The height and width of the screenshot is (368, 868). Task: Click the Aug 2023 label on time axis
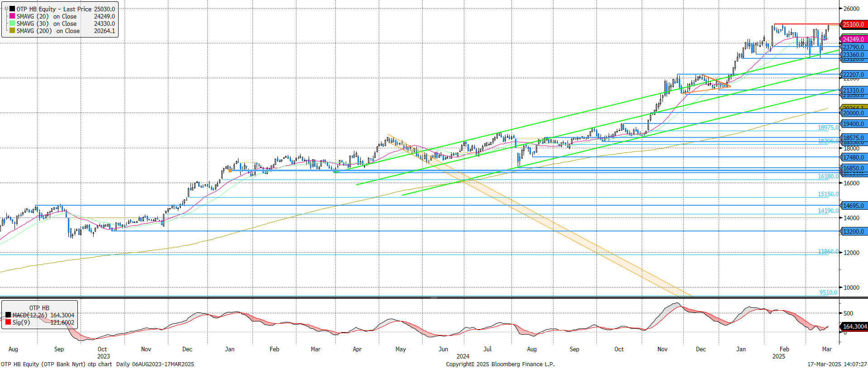point(13,349)
